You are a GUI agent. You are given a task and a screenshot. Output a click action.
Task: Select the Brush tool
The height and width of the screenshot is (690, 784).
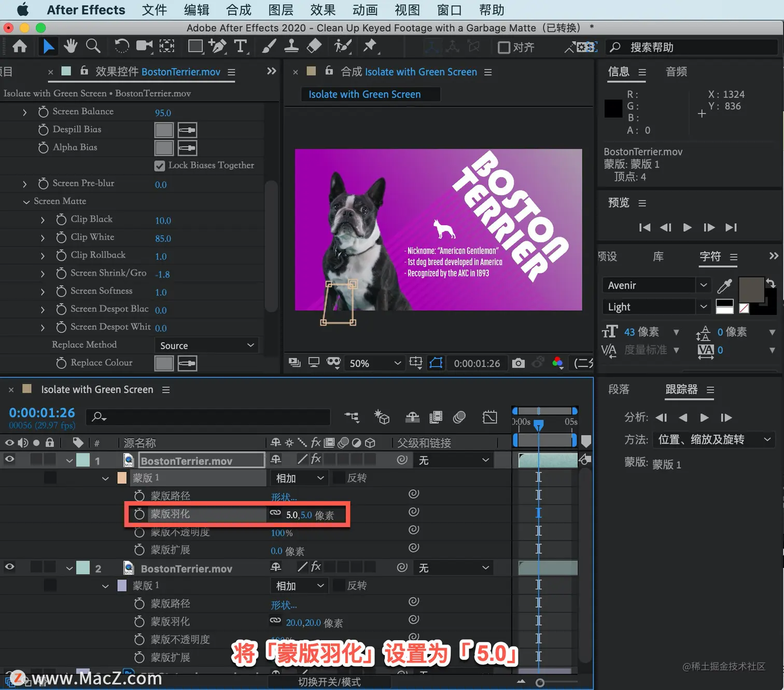(x=269, y=47)
